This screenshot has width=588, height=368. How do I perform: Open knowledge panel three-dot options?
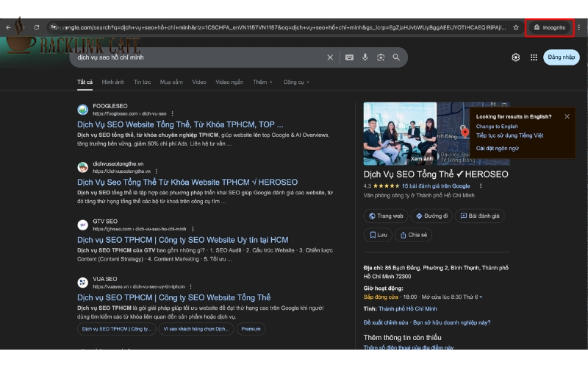click(x=481, y=186)
